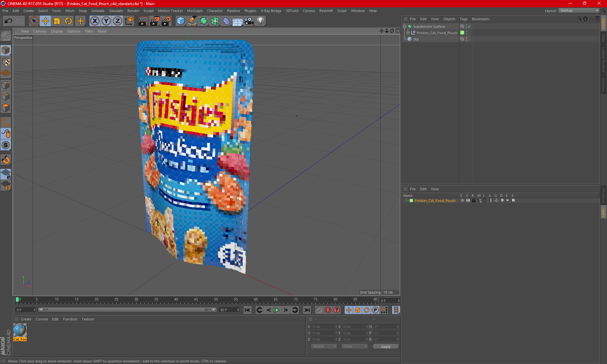Select the Scale tool

[x=57, y=21]
